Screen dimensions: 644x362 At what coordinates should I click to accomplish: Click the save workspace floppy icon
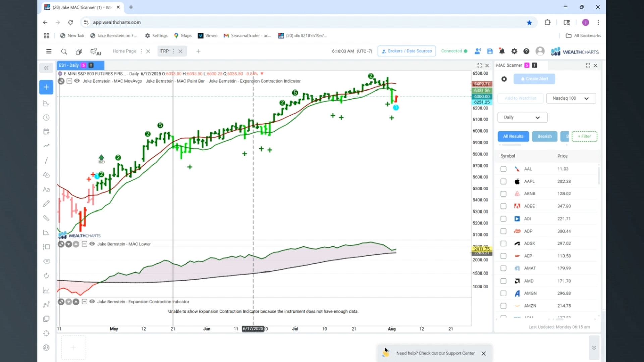click(x=490, y=51)
